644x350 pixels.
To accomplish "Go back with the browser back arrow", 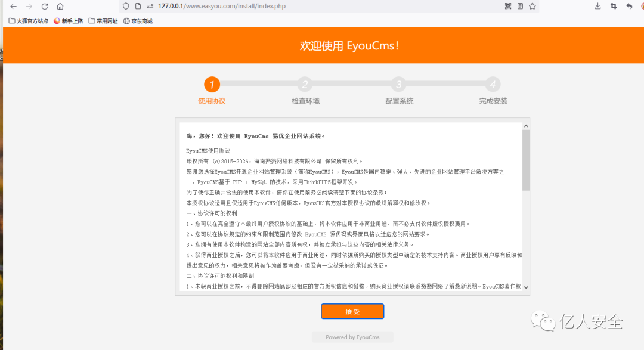I will [13, 6].
